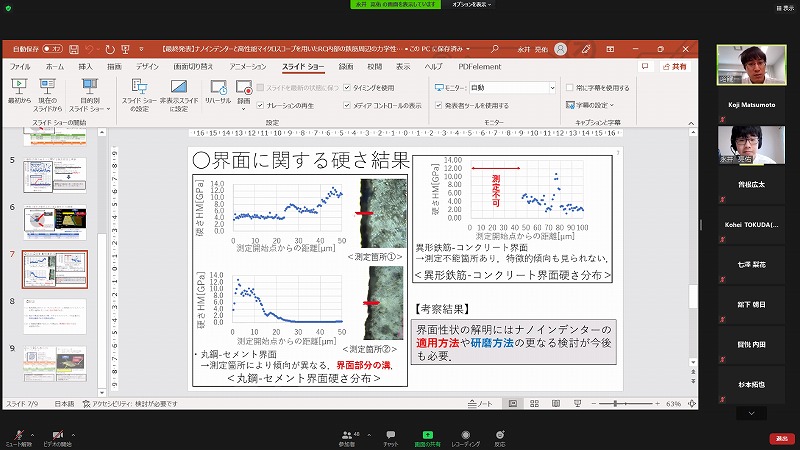Click the ribbon display options icon
Image resolution: width=800 pixels, height=450 pixels.
610,49
